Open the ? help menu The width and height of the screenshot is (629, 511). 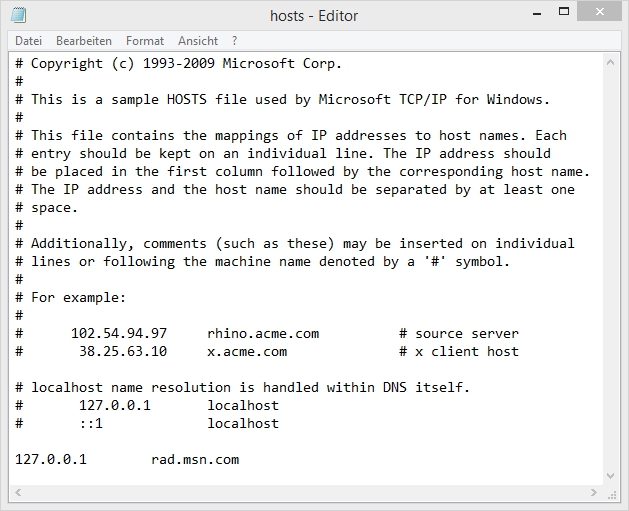point(234,41)
